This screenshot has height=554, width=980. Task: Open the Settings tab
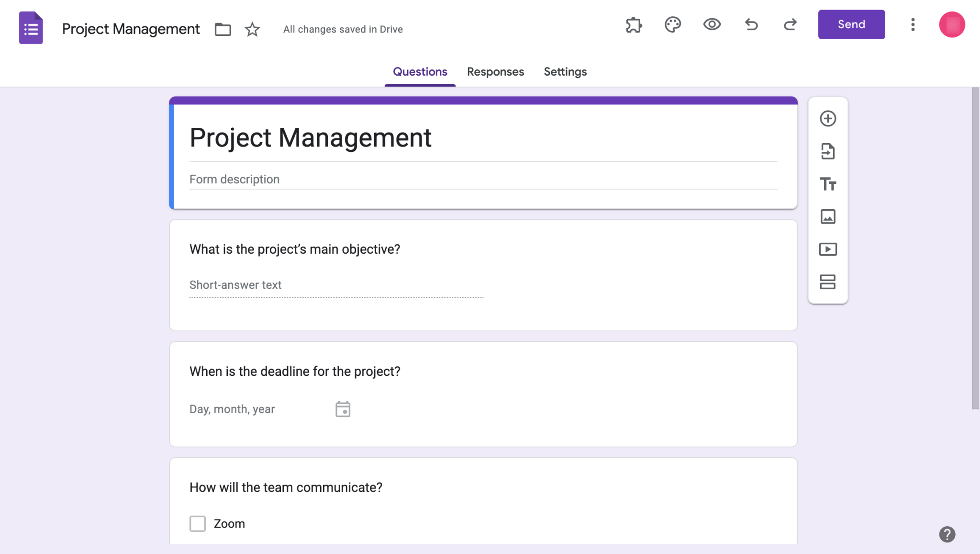click(x=565, y=71)
